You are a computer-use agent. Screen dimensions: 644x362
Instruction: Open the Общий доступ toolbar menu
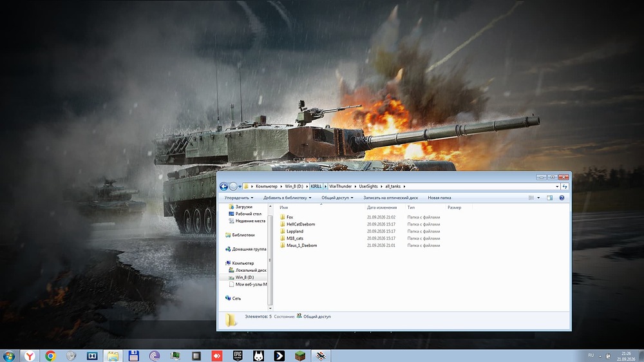pyautogui.click(x=337, y=198)
